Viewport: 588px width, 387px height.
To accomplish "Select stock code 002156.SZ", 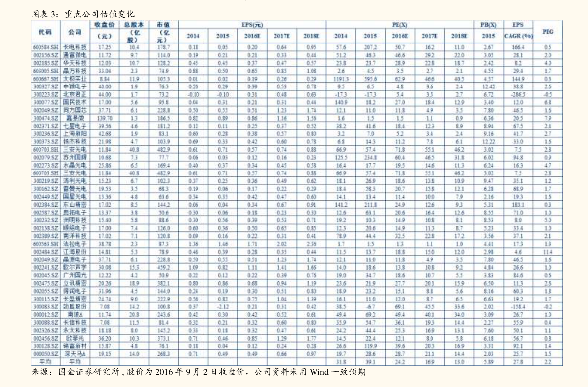I will (x=45, y=55).
